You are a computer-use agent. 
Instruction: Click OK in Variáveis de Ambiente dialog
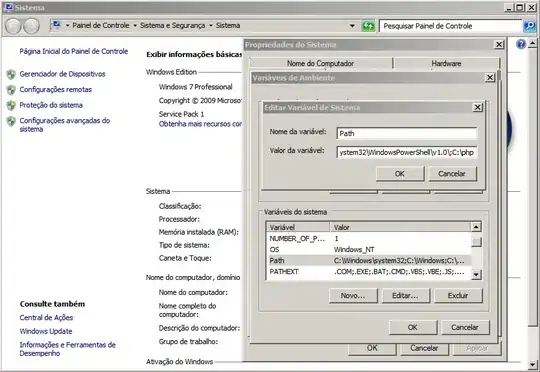point(413,327)
